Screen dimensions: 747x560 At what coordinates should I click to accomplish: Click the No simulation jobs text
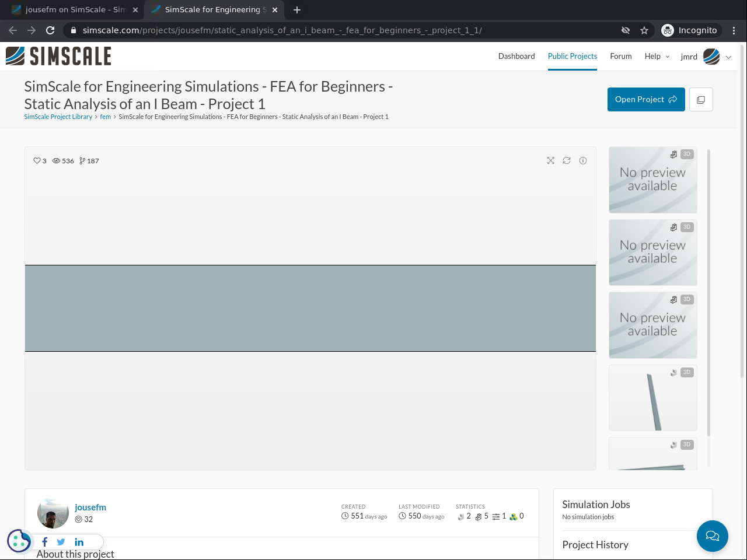(x=588, y=517)
